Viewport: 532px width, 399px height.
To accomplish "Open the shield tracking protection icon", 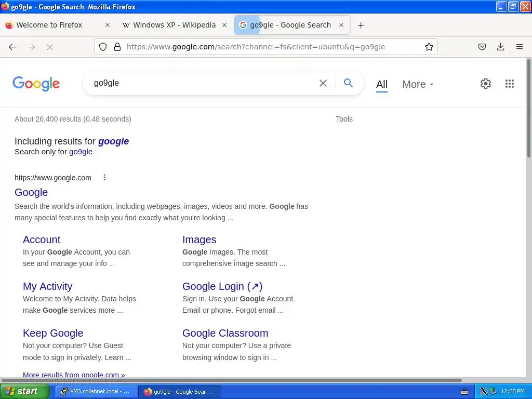I will click(x=103, y=47).
